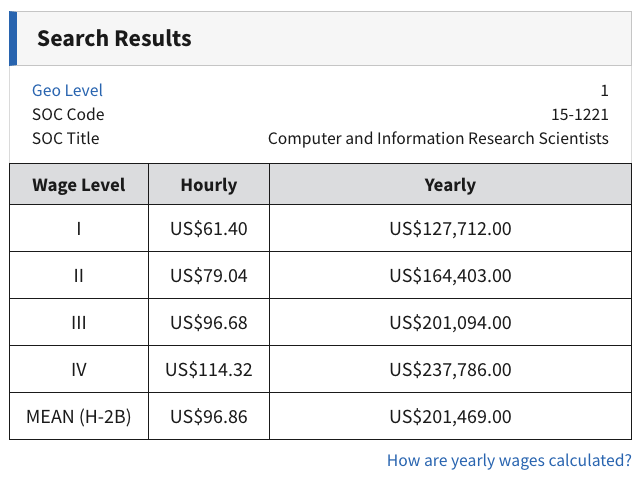Select yearly wage US$237,786.00 cell
The width and height of the screenshot is (644, 484).
[x=450, y=369]
